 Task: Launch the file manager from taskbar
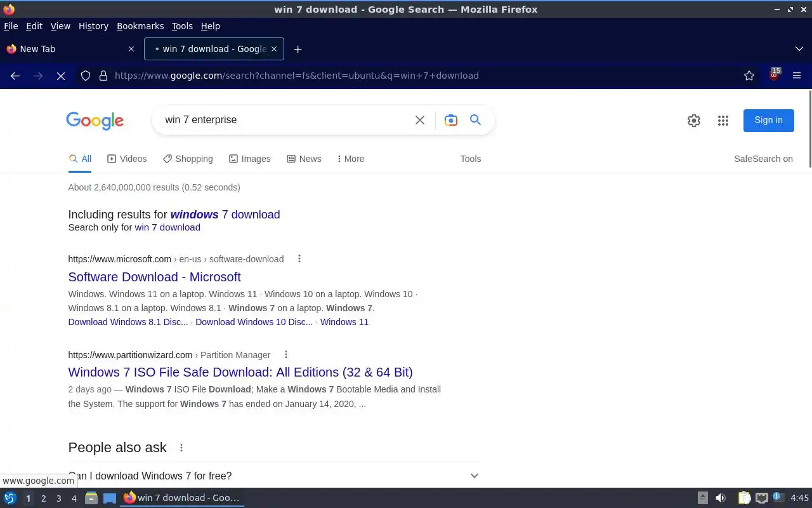coord(91,498)
